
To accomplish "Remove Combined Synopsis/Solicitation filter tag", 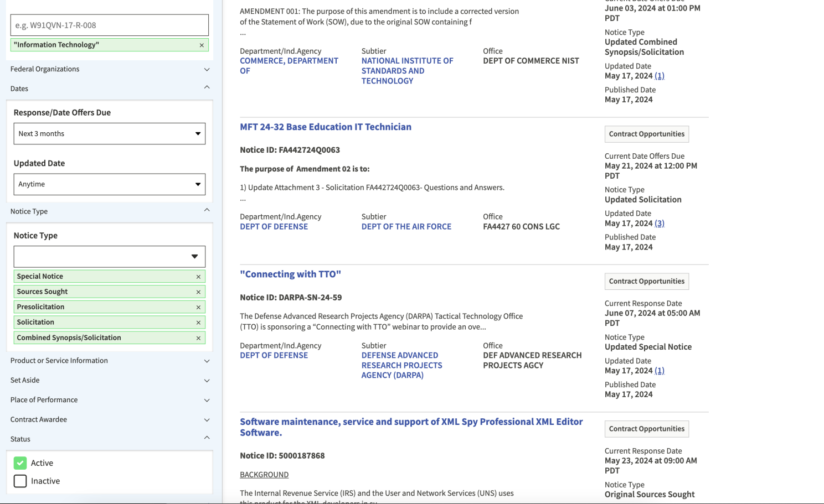I will [x=198, y=338].
